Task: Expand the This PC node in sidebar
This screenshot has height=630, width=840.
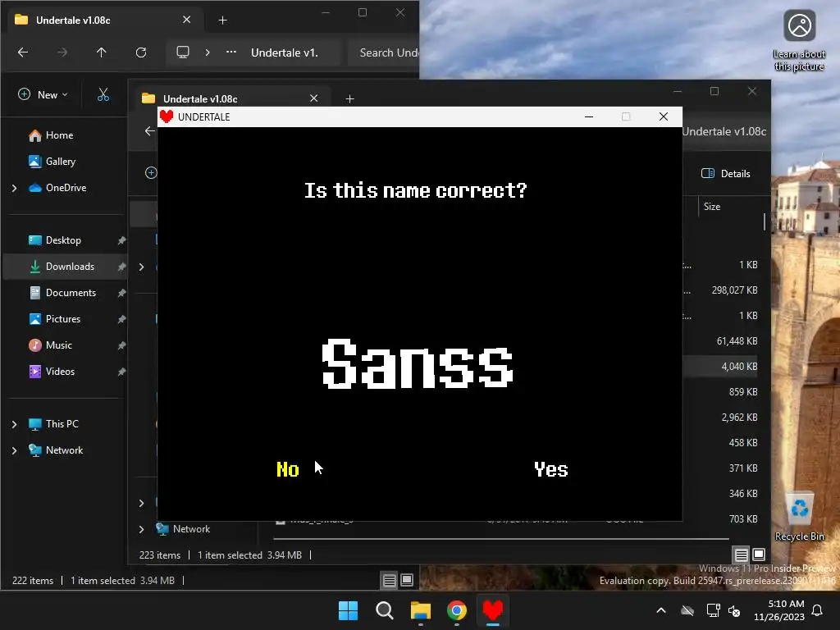Action: 15,424
